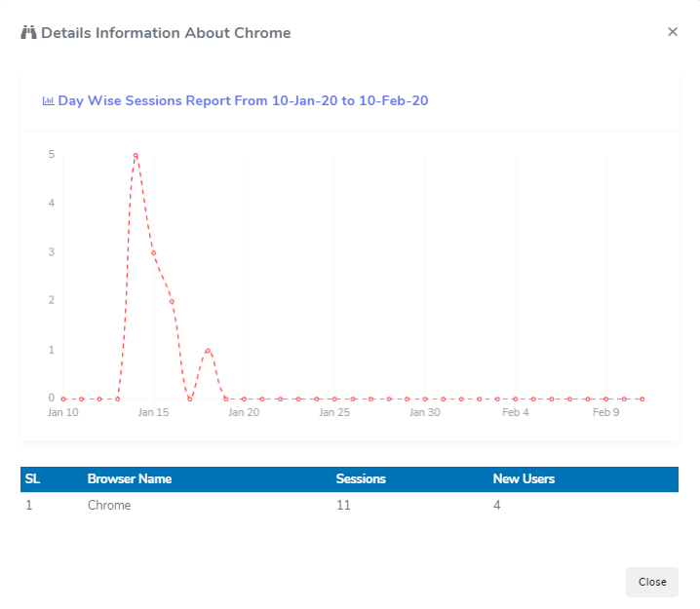Click the SL column header

pos(32,479)
